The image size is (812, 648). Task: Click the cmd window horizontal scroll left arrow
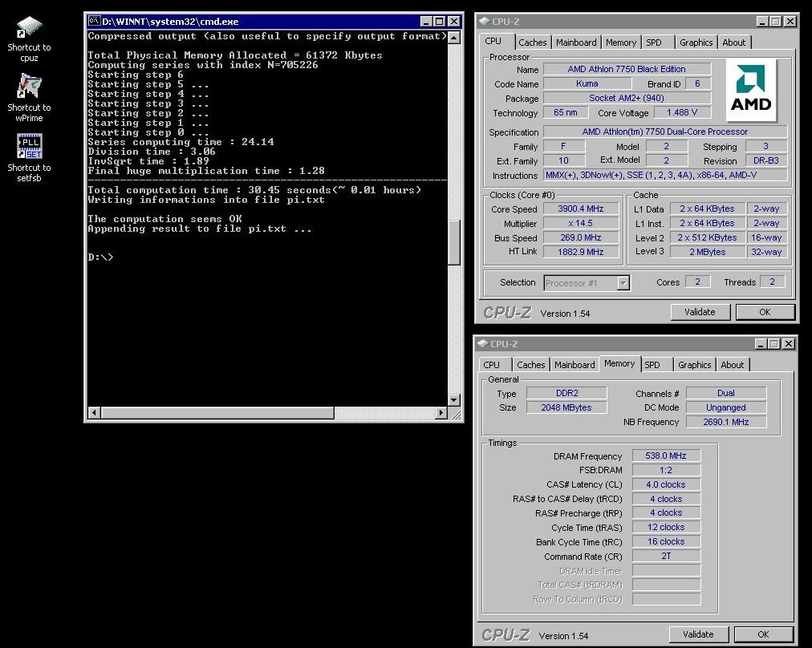94,412
